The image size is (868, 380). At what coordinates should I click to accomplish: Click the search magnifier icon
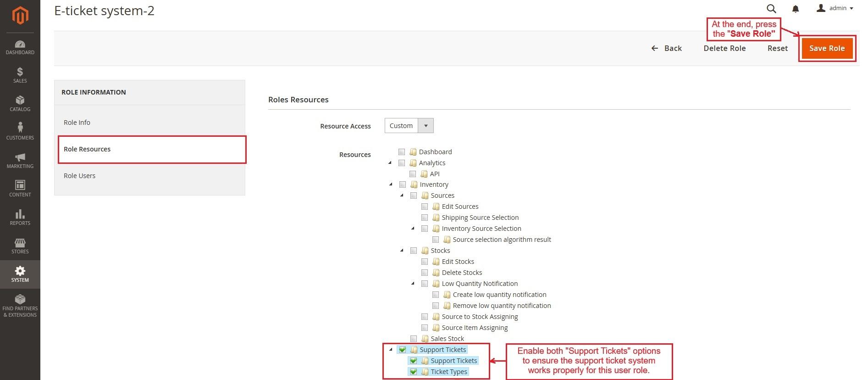point(771,9)
